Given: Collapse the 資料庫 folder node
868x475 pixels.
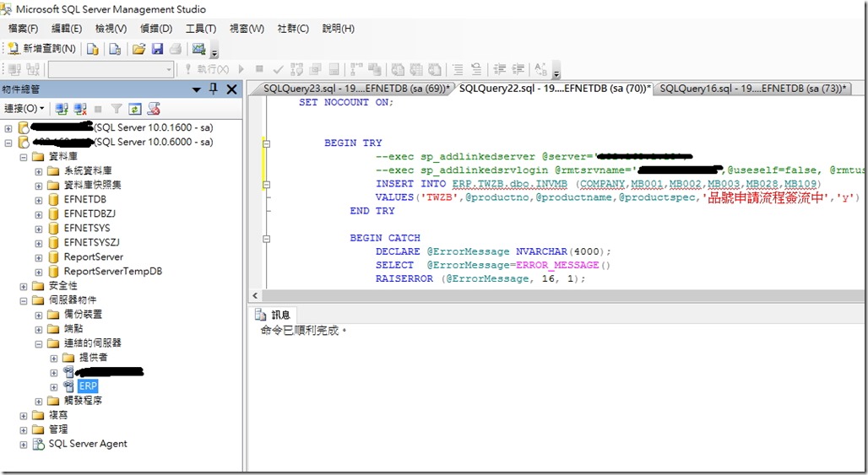Looking at the screenshot, I should click(24, 157).
